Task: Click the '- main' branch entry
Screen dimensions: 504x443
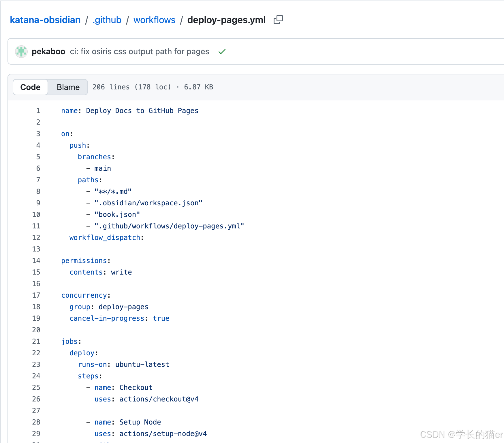Action: (x=99, y=168)
